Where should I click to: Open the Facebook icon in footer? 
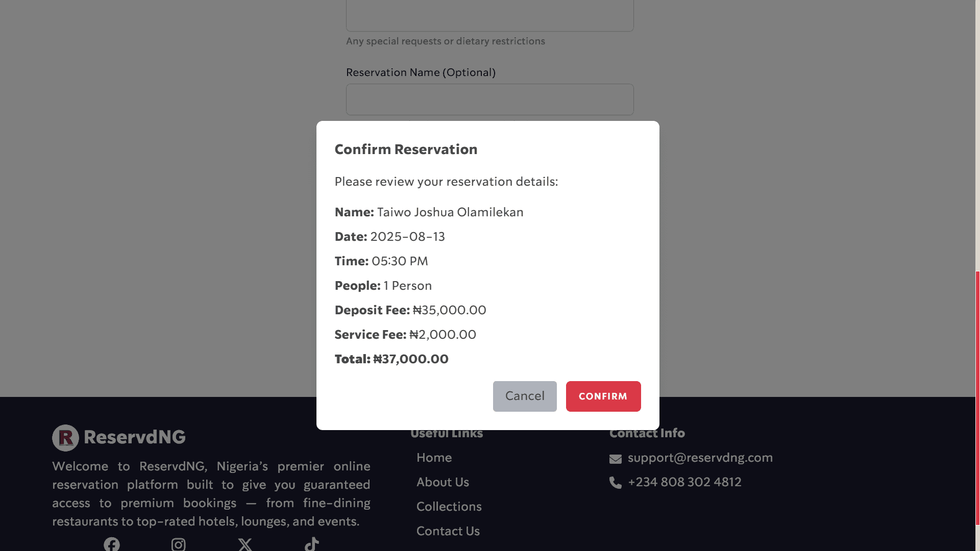point(112,544)
